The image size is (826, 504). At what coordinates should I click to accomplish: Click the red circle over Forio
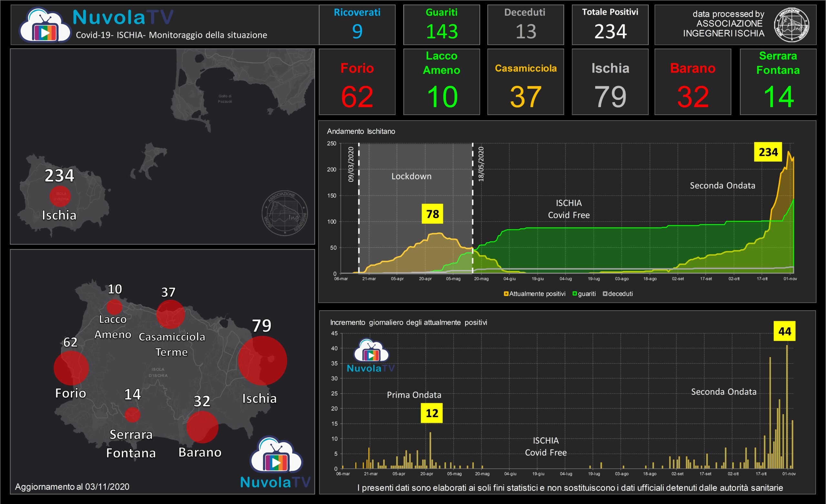coord(71,368)
